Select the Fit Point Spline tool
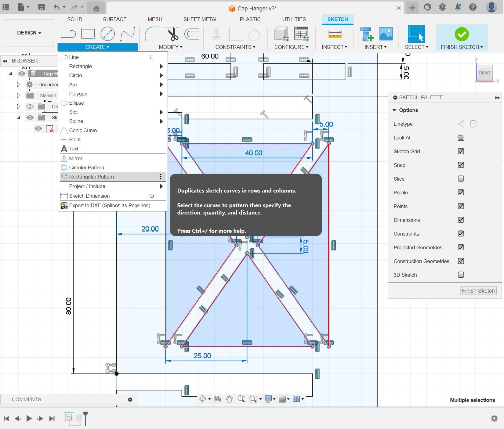Screen dimensions: 504x429 coord(128,34)
